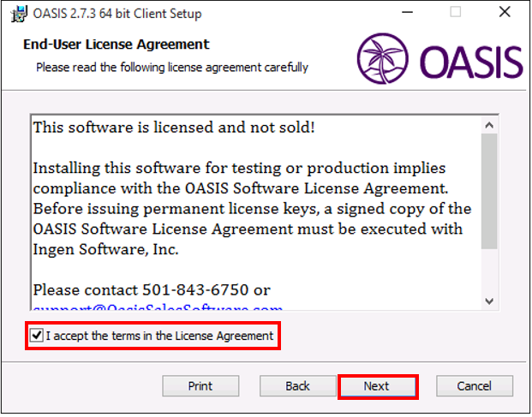Viewport: 532px width, 417px height.
Task: Click the license scrollbar up arrow
Action: point(489,125)
